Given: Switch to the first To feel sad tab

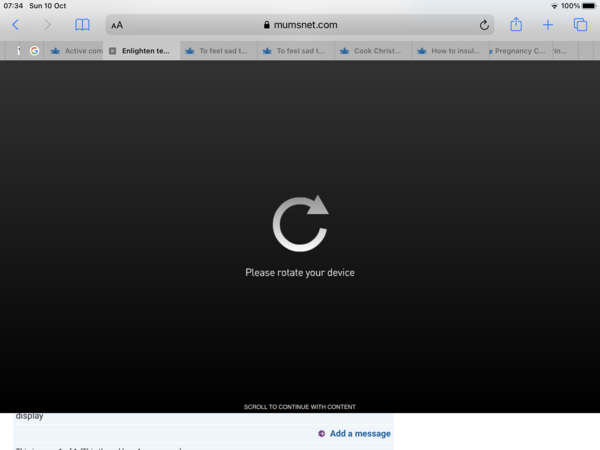Looking at the screenshot, I should click(218, 51).
